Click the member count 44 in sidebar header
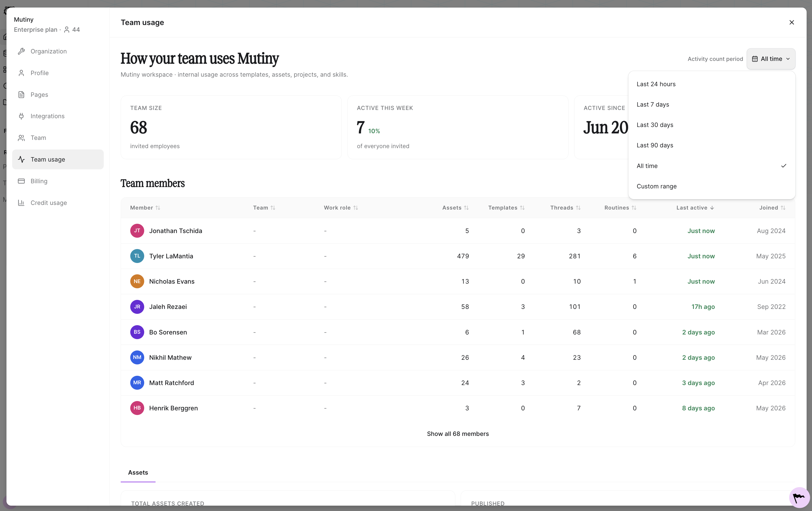This screenshot has width=812, height=511. click(76, 30)
